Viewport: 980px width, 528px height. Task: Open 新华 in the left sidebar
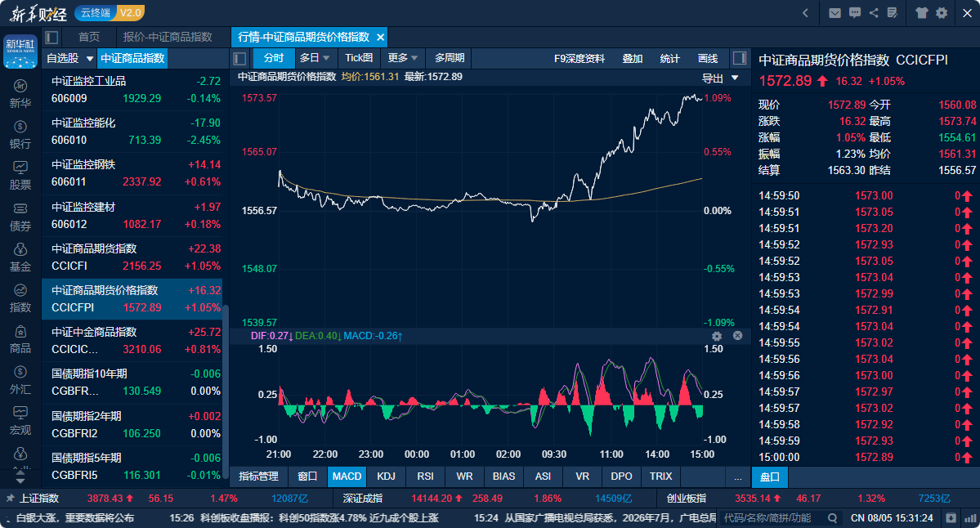click(20, 94)
